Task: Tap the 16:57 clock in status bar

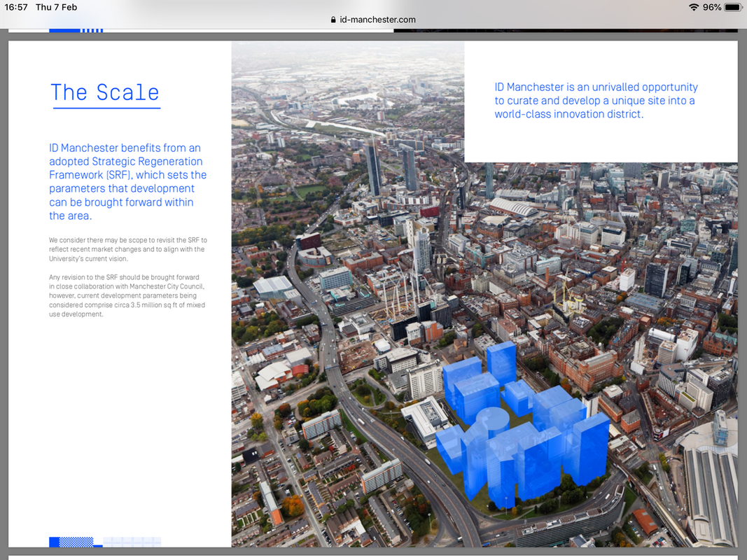Action: click(15, 7)
